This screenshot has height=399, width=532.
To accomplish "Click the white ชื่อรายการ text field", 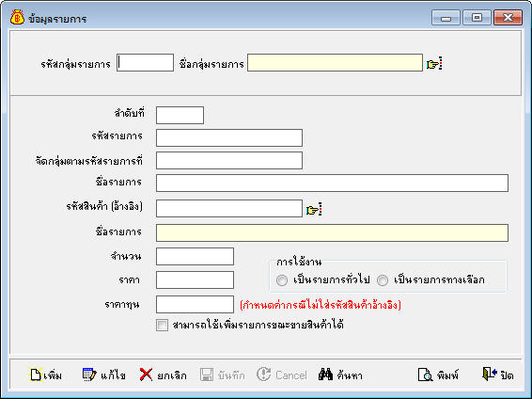I will coord(332,183).
